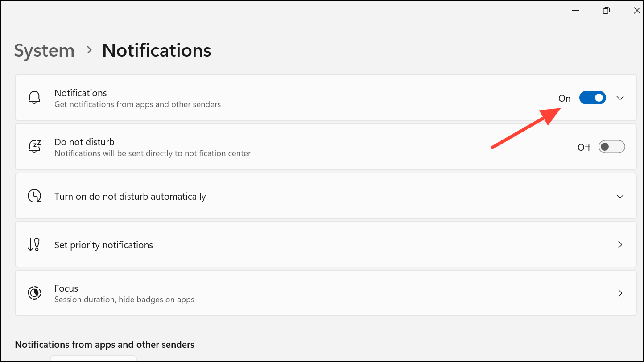Turn off the Notifications toggle switch

click(x=592, y=98)
